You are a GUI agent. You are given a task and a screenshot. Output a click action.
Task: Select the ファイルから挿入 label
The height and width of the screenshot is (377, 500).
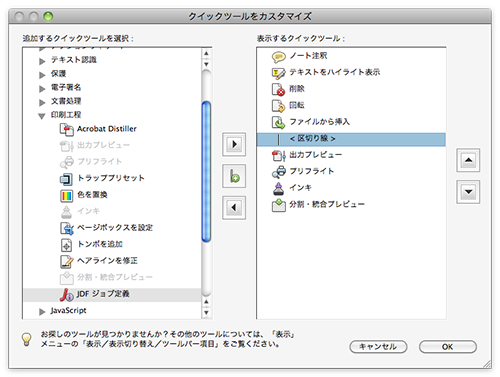pyautogui.click(x=320, y=122)
